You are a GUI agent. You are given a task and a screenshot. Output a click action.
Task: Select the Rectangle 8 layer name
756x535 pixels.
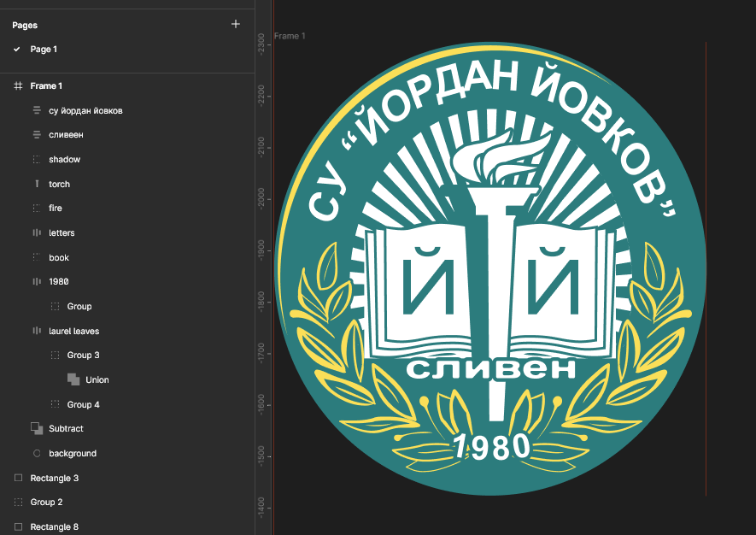point(55,526)
